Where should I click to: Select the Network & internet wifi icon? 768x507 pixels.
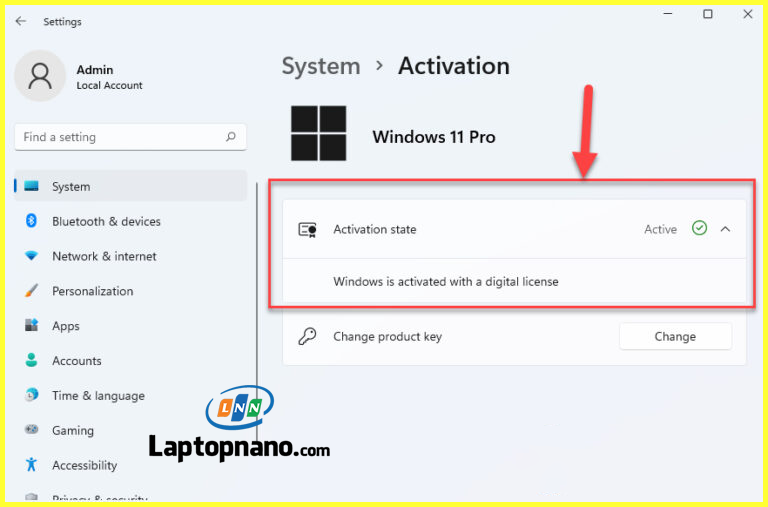point(31,256)
